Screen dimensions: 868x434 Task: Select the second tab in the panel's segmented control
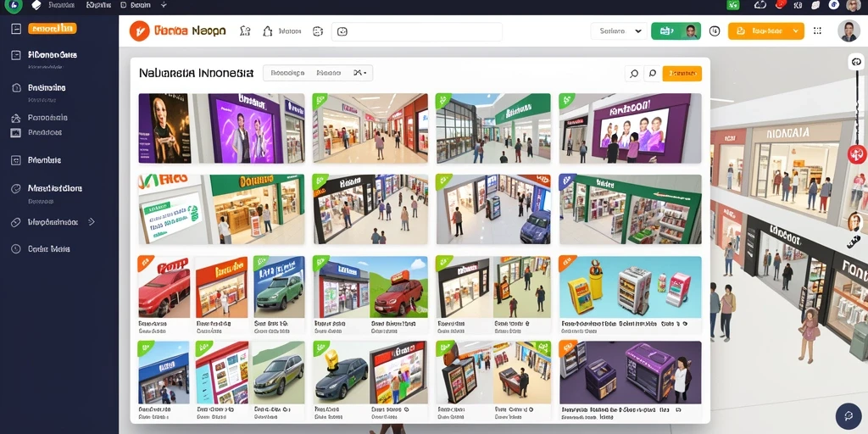pos(329,73)
